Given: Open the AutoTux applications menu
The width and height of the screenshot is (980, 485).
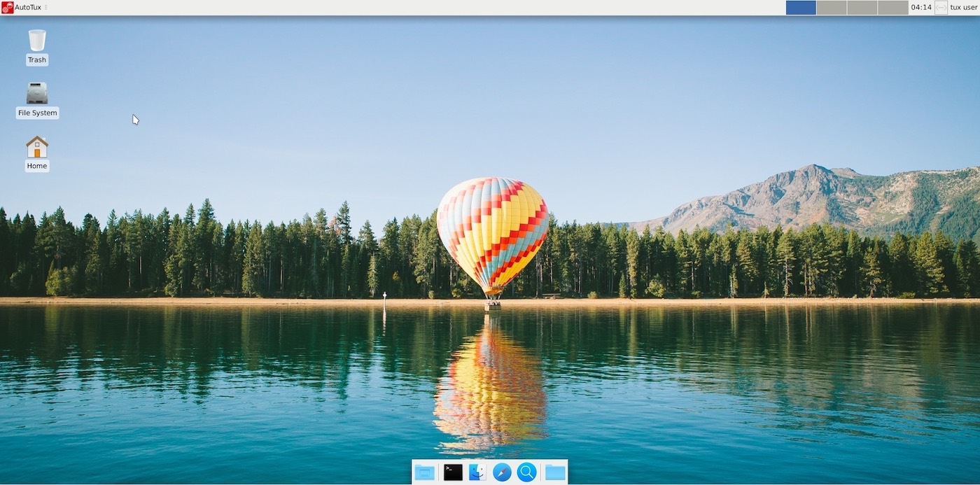Looking at the screenshot, I should [x=22, y=8].
